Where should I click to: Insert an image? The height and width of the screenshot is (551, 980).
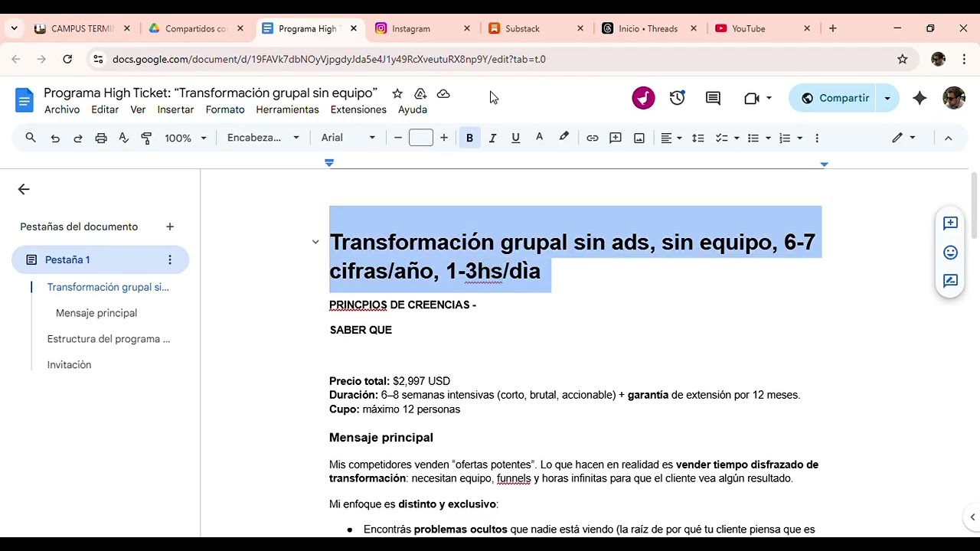[x=639, y=138]
